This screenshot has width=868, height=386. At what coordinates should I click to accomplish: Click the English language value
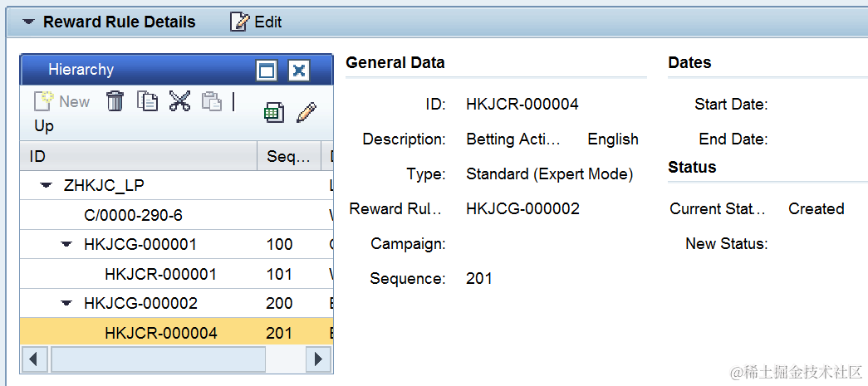click(x=613, y=139)
